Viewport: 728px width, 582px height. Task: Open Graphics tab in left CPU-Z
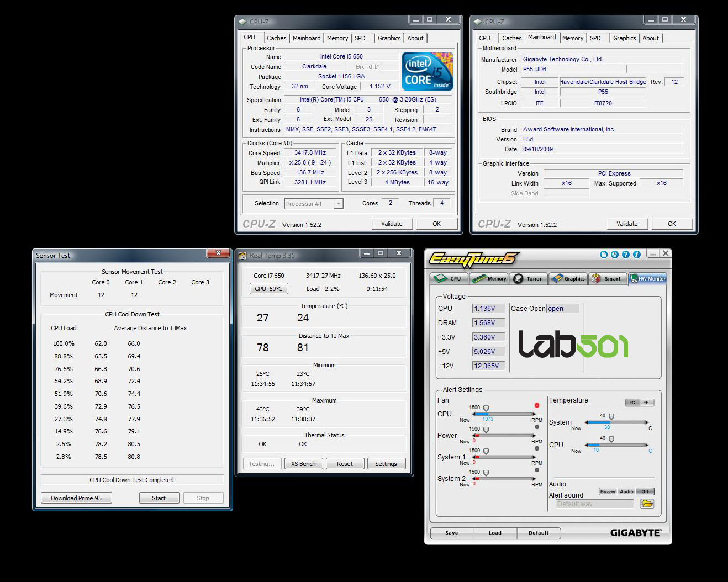(389, 38)
